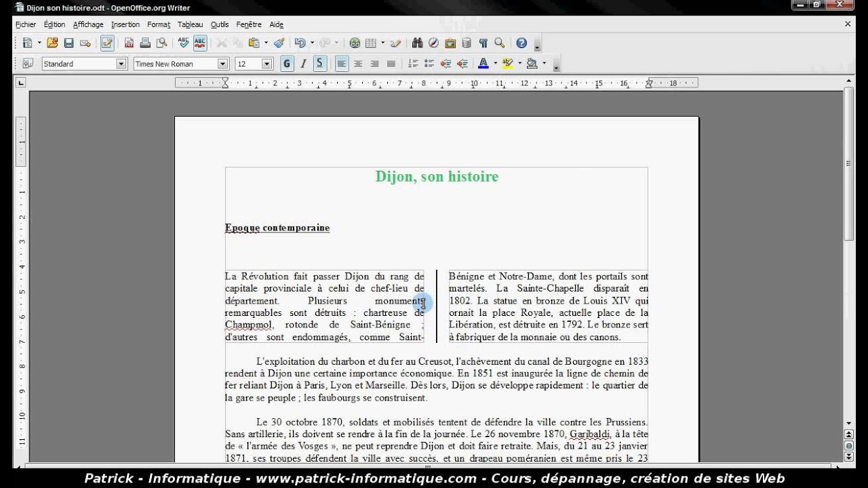Undo the last action with the arrow icon

point(300,43)
